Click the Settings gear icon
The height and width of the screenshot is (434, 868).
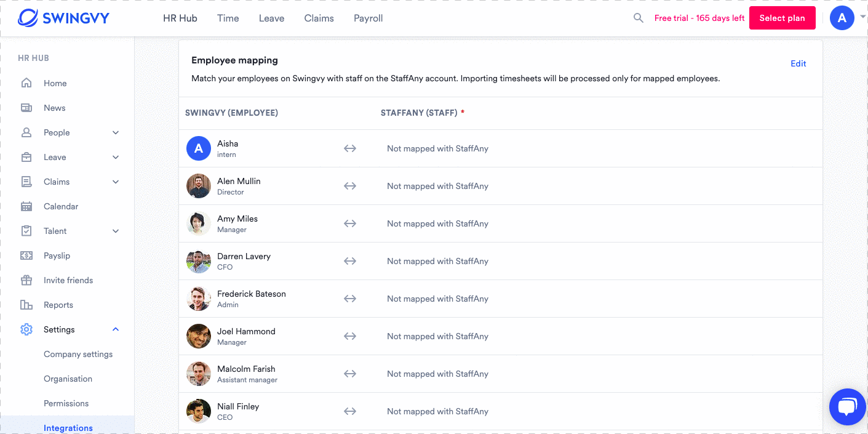[x=26, y=329]
